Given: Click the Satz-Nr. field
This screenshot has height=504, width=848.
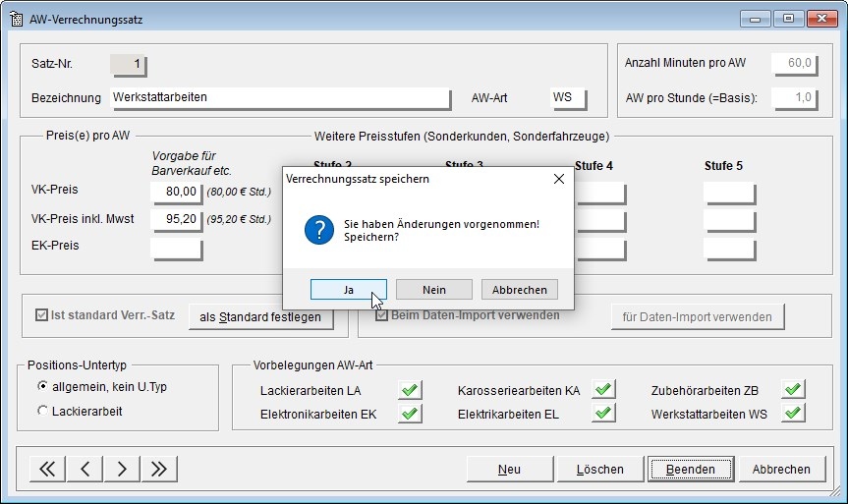Looking at the screenshot, I should pos(128,65).
